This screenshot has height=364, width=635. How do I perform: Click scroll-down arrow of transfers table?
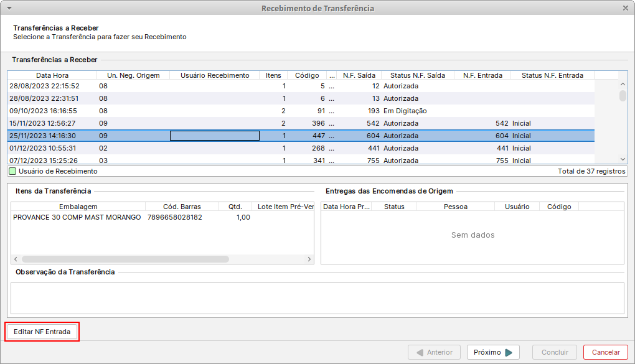click(623, 159)
